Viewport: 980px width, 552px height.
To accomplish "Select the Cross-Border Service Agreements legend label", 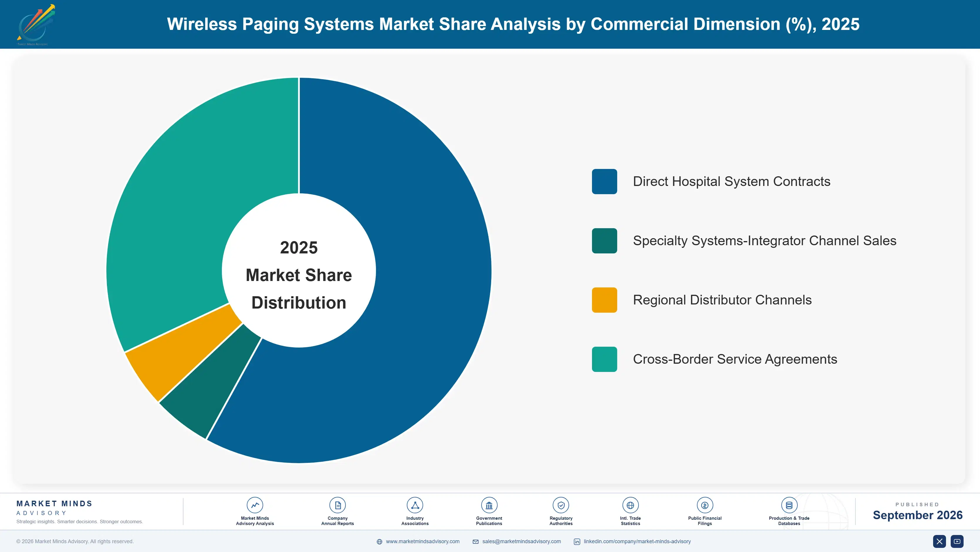I will point(735,359).
